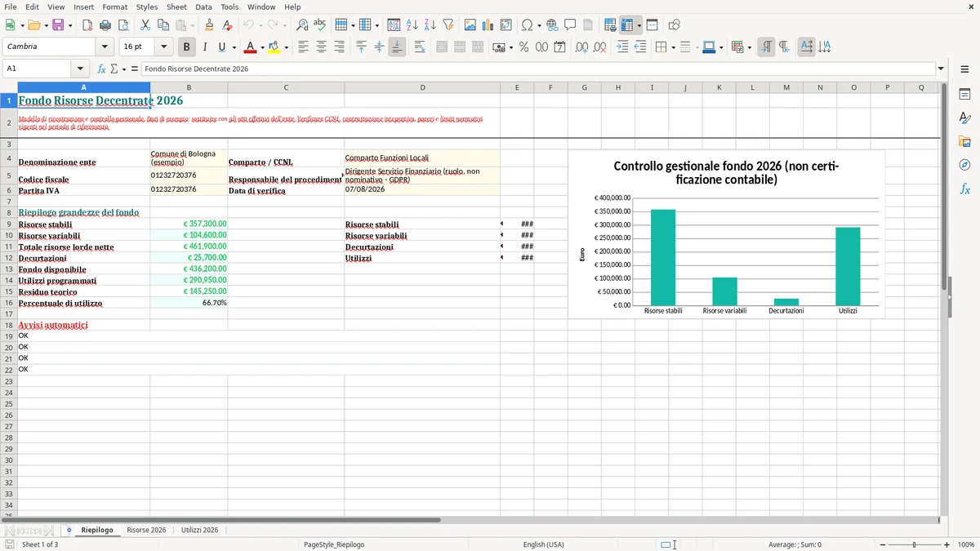Viewport: 980px width, 551px height.
Task: Toggle Bold formatting button
Action: pyautogui.click(x=187, y=47)
